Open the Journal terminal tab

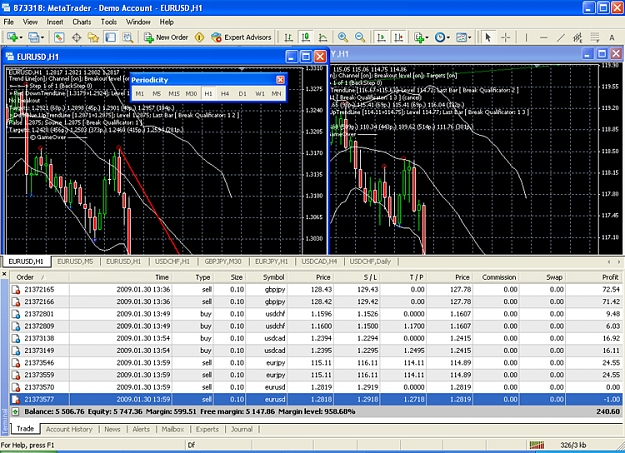pos(242,429)
